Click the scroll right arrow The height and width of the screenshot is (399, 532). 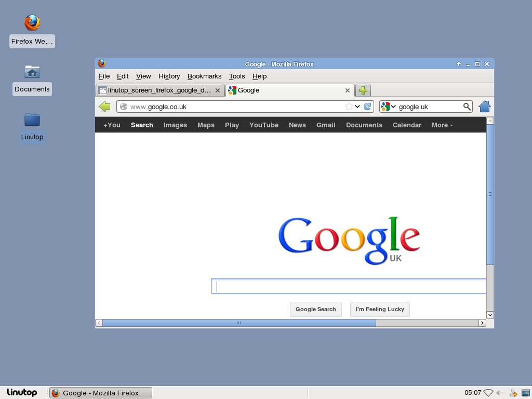tap(482, 323)
